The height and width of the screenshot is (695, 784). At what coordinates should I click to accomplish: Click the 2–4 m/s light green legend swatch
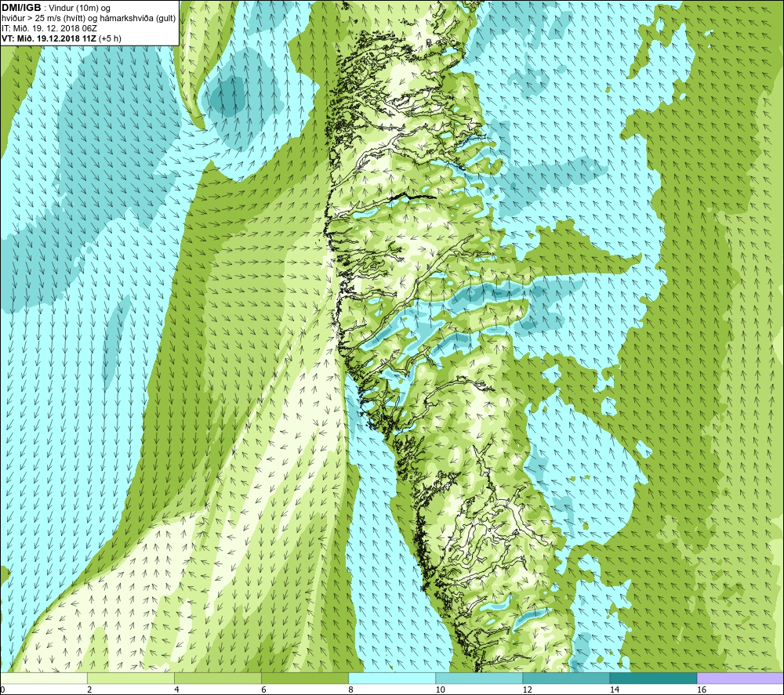131,678
